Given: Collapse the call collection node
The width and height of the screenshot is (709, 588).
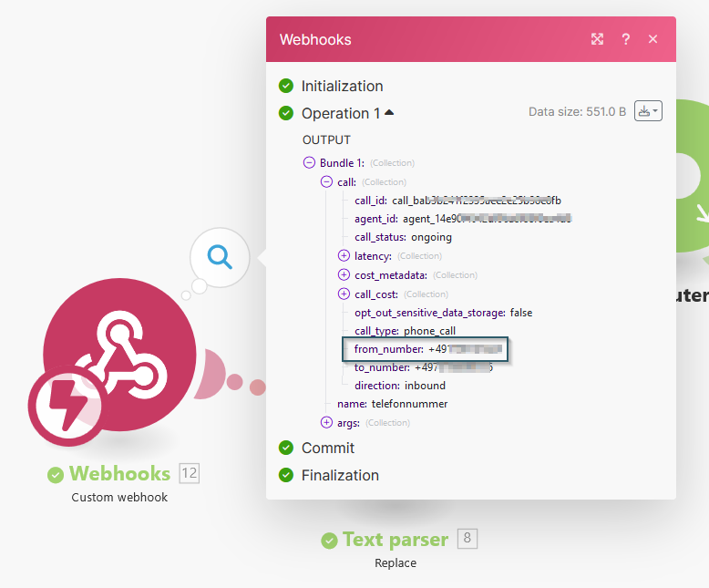Looking at the screenshot, I should click(326, 182).
